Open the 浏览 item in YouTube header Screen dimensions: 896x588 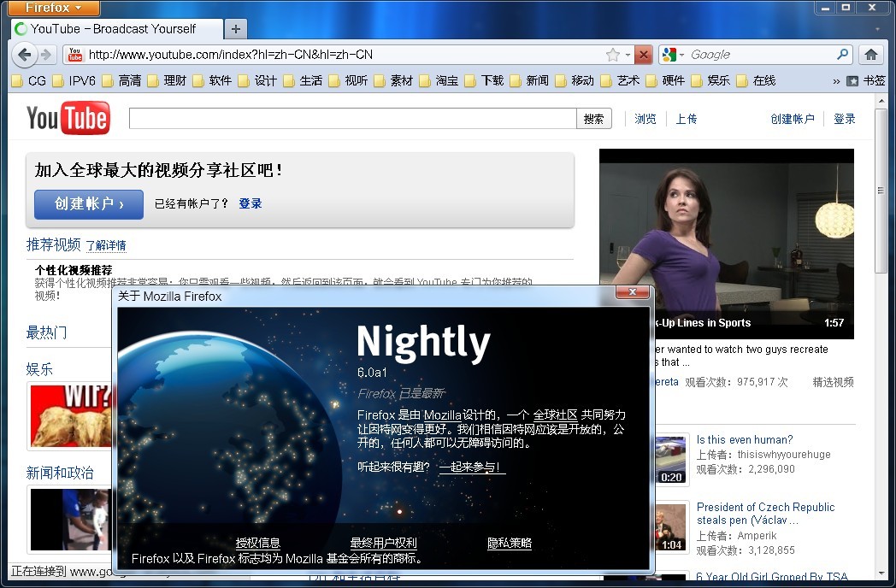click(x=645, y=119)
